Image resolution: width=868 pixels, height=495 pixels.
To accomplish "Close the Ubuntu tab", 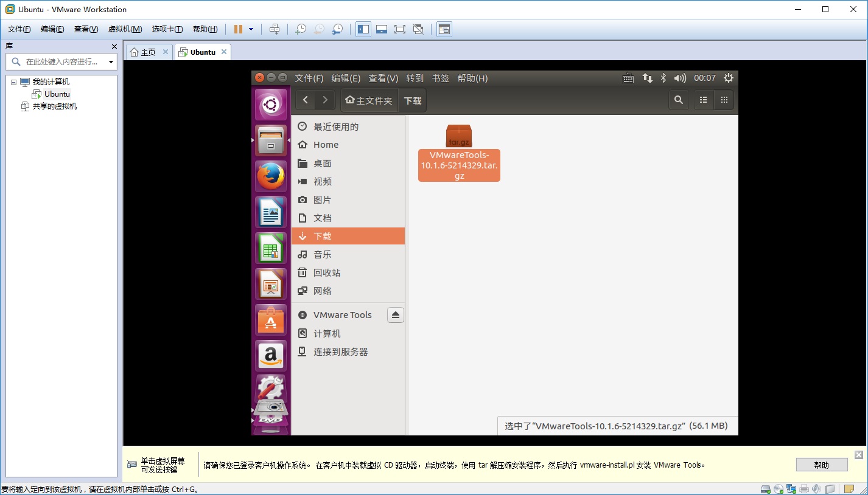I will (224, 52).
